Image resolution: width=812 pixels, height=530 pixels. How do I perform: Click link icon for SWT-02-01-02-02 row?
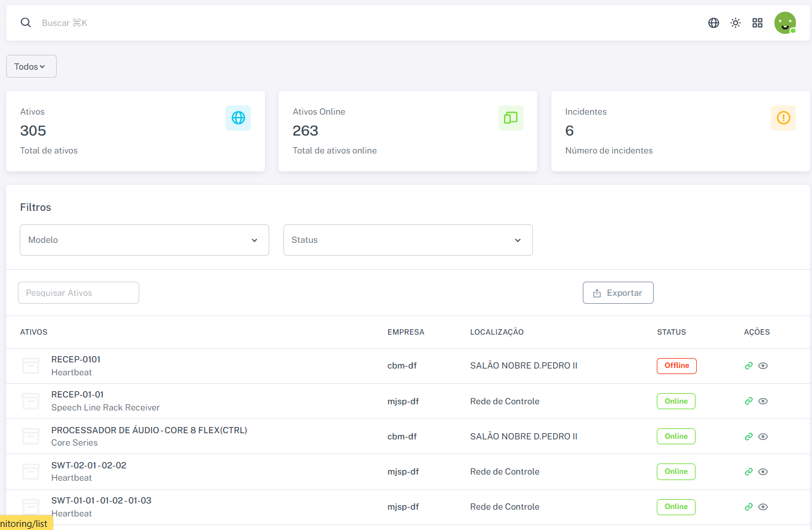tap(749, 471)
